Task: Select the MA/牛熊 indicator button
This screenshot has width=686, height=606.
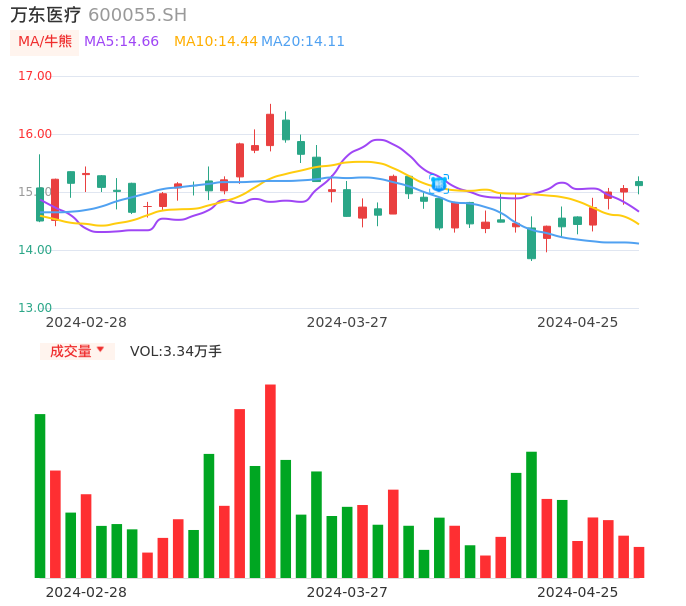Action: [x=45, y=42]
